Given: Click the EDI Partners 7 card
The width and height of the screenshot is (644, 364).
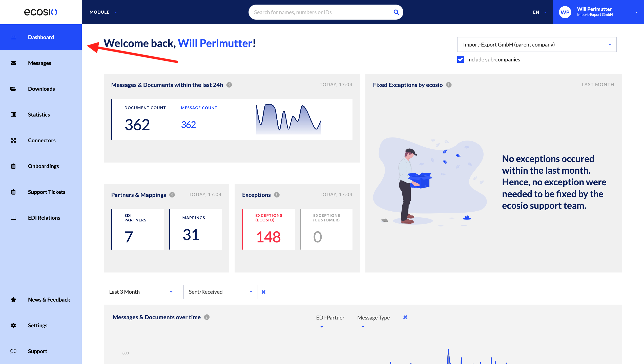Looking at the screenshot, I should 138,229.
